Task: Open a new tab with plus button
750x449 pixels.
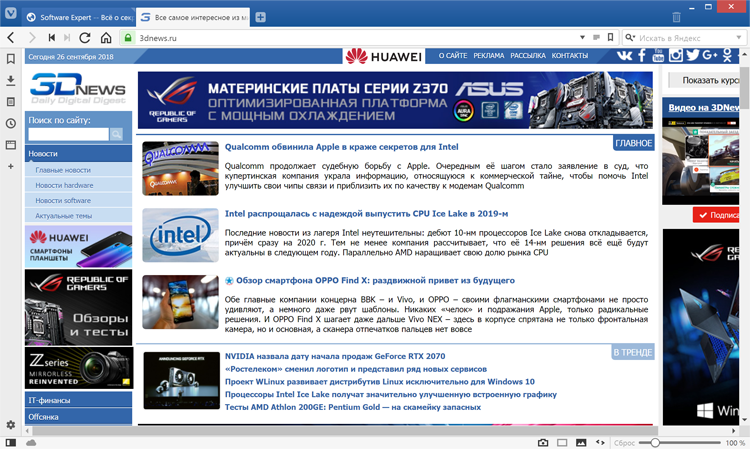Action: [260, 17]
